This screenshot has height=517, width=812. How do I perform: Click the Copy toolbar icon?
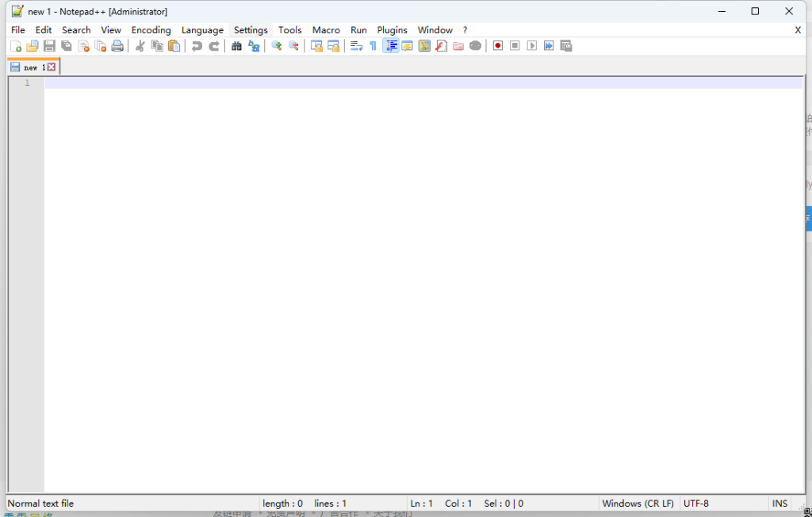tap(157, 46)
